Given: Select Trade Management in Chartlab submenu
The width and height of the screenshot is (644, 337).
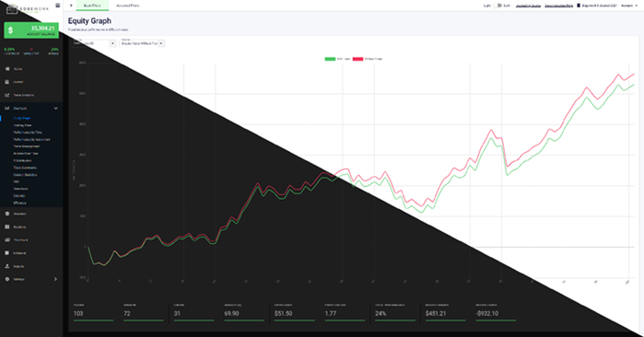Looking at the screenshot, I should pos(27,146).
